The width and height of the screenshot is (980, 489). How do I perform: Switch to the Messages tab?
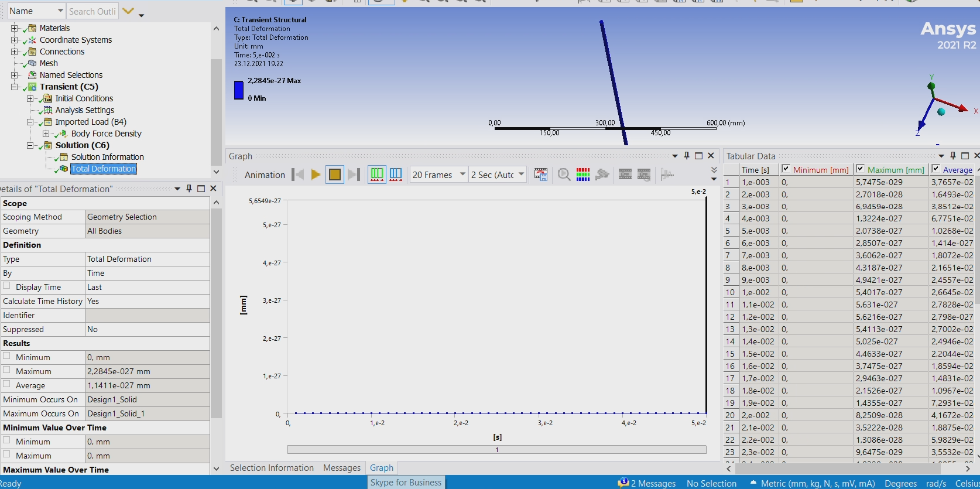(x=341, y=468)
